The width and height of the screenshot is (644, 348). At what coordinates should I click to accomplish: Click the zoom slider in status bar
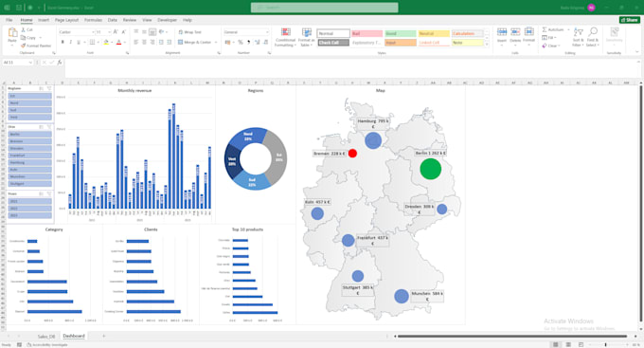606,345
